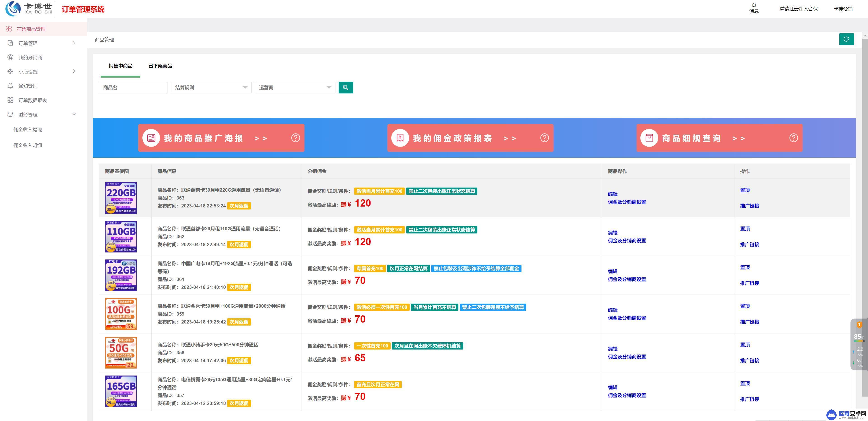Switch to the 已下架商品 tab

(160, 66)
